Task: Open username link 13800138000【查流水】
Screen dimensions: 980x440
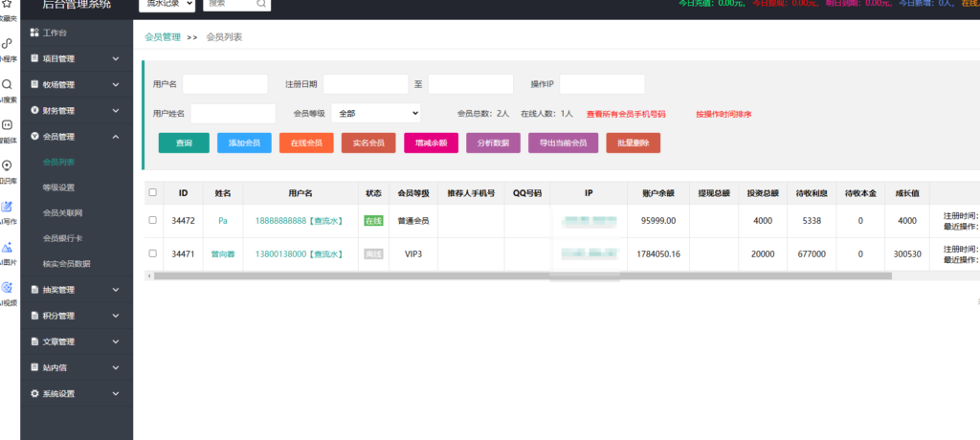Action: [300, 254]
